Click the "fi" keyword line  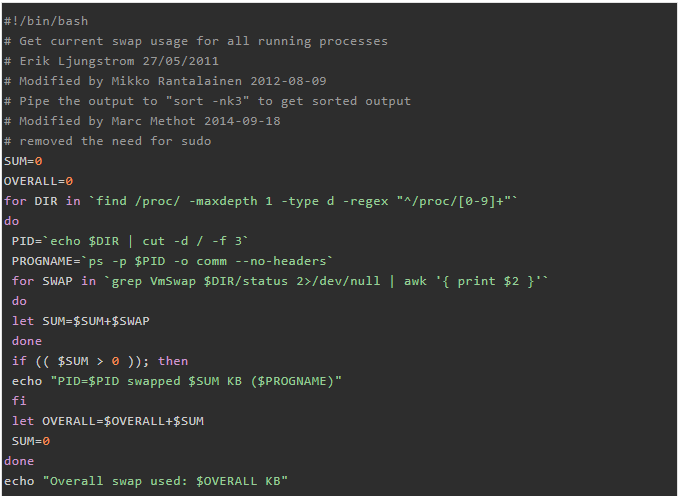(x=19, y=401)
